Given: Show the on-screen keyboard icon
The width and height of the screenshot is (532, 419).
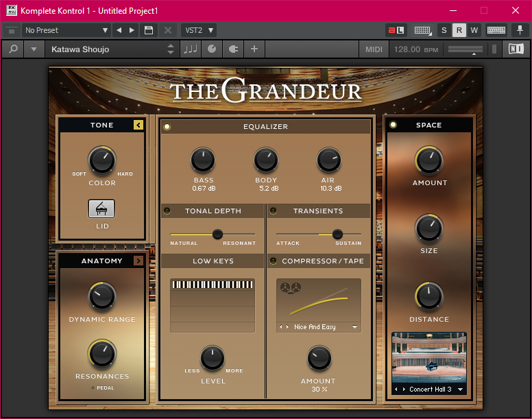Looking at the screenshot, I should click(x=496, y=30).
